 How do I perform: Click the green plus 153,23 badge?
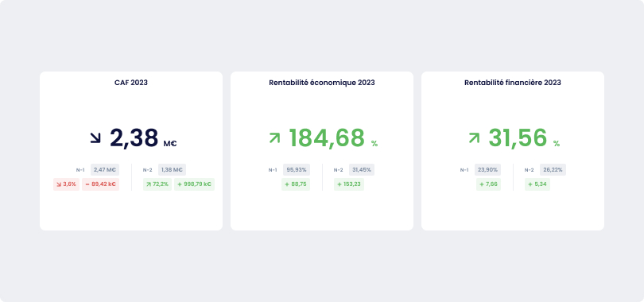tap(349, 184)
